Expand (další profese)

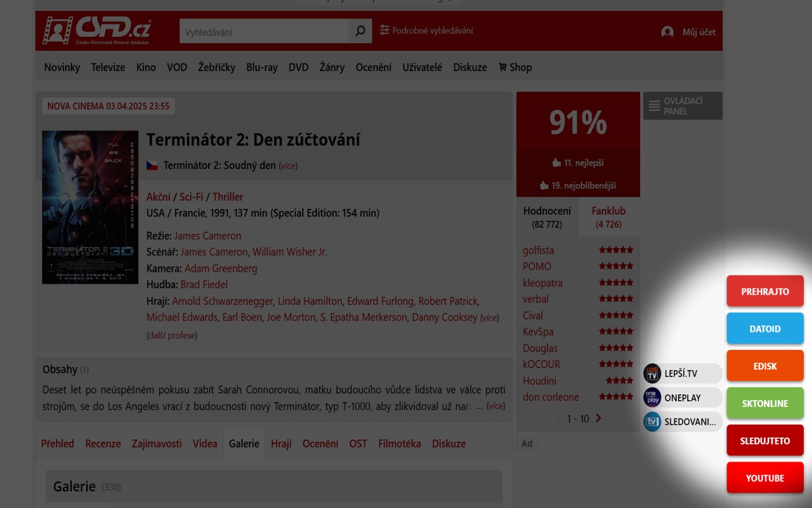coord(172,335)
